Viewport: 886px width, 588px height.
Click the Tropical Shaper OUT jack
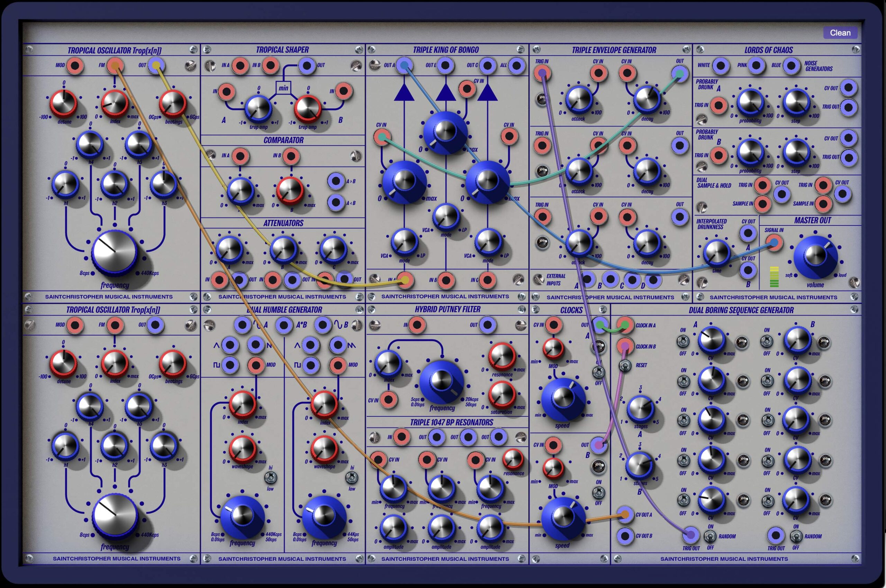(x=307, y=66)
